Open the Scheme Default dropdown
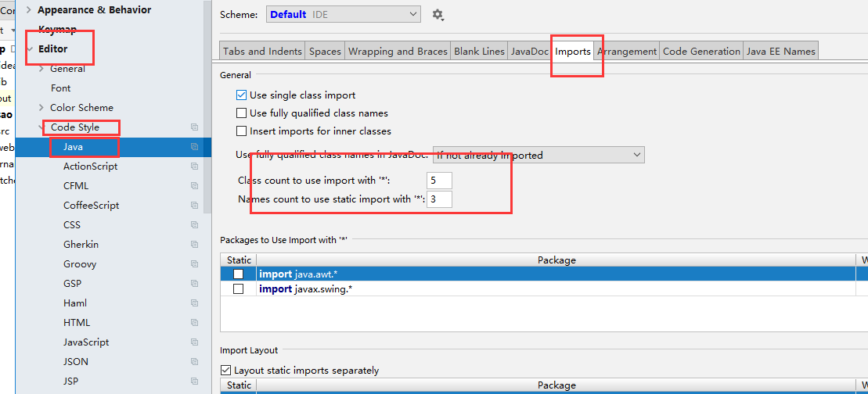This screenshot has height=394, width=868. [x=344, y=14]
